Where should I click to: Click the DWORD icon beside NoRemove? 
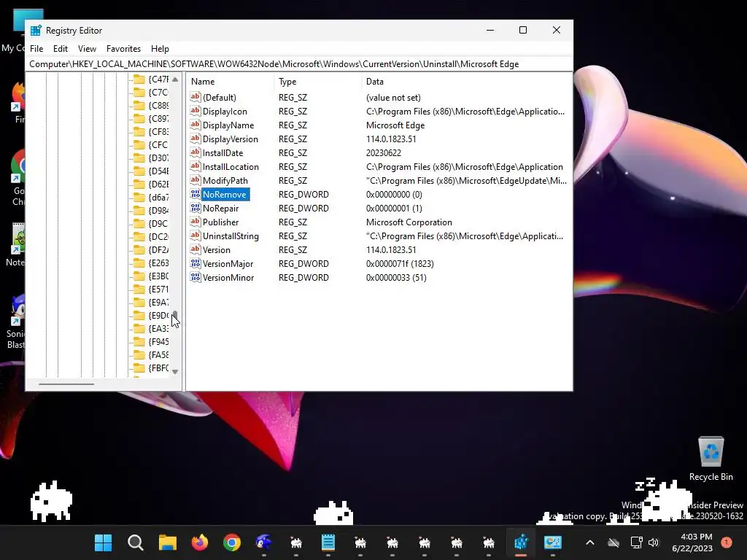tap(196, 194)
